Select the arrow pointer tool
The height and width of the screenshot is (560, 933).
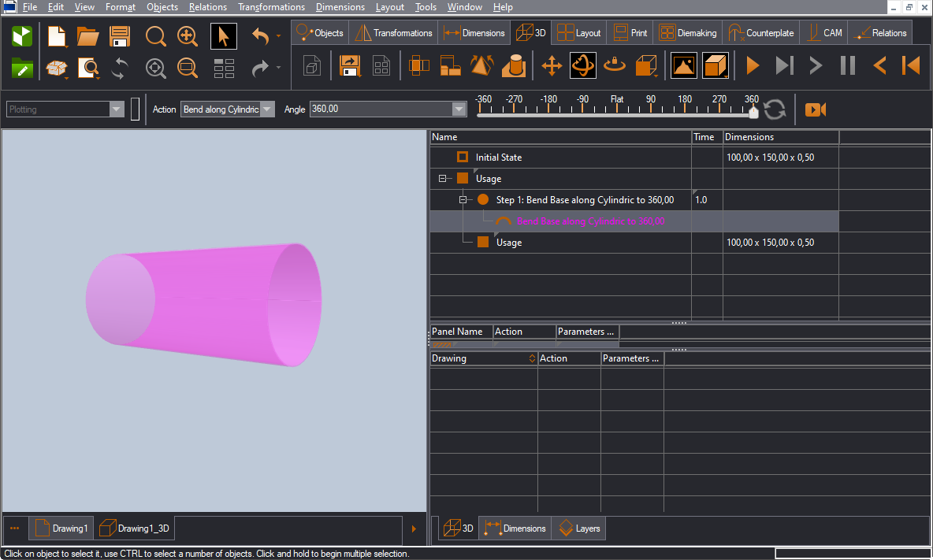pos(224,36)
